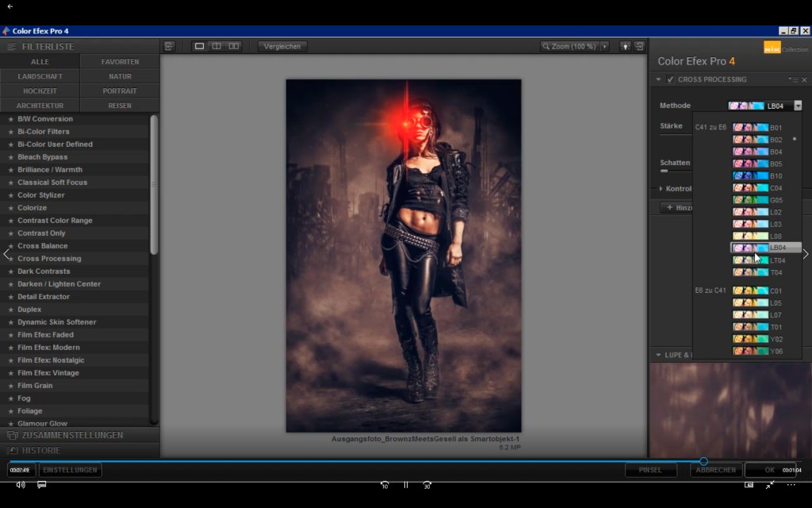Pause the video playback
This screenshot has height=508, width=812.
406,484
